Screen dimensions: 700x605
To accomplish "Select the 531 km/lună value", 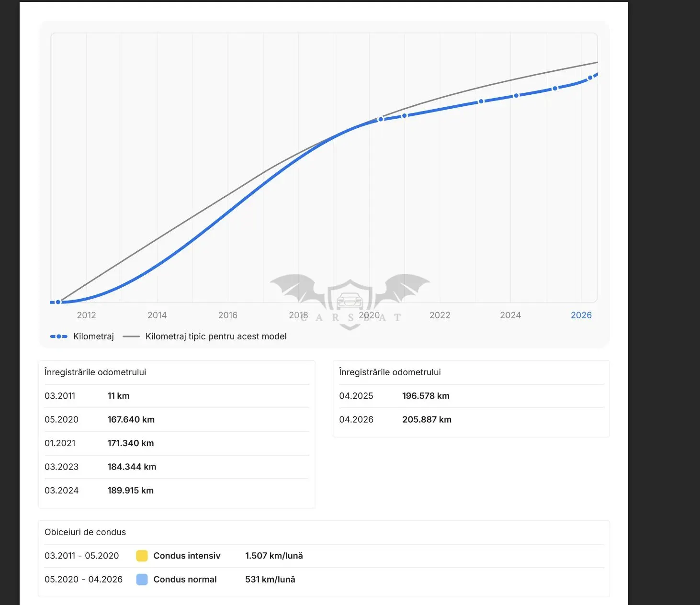I will [270, 580].
